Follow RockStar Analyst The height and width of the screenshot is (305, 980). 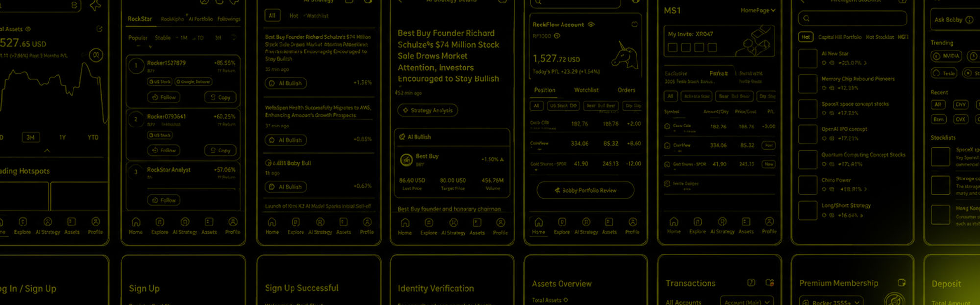click(164, 200)
